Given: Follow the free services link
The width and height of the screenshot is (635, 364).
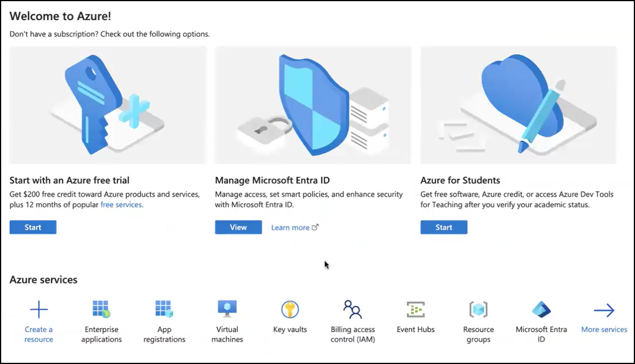Looking at the screenshot, I should [121, 205].
